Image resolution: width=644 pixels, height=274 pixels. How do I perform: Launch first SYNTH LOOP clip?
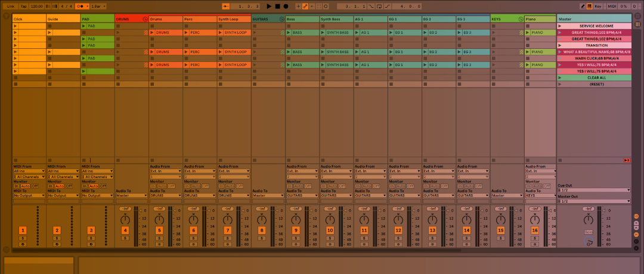pos(221,32)
